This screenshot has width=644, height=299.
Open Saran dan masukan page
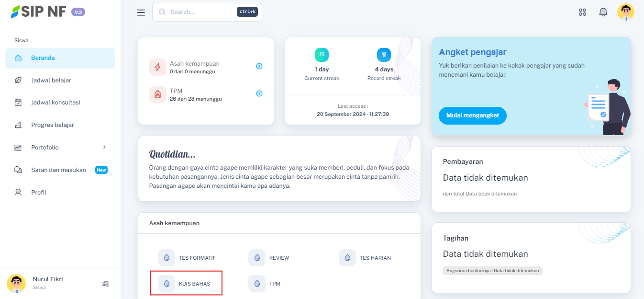tap(58, 170)
